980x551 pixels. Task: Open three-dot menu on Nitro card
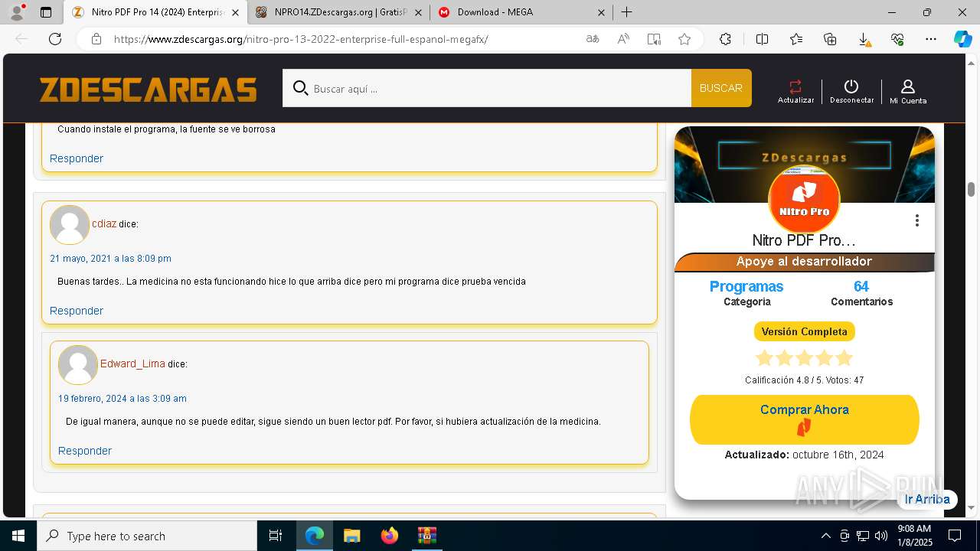click(916, 220)
